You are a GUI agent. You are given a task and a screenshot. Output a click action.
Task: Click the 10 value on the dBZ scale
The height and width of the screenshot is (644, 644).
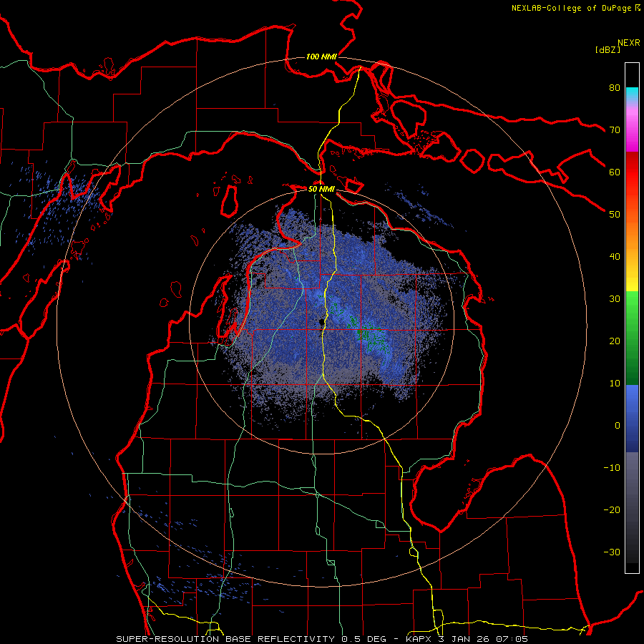point(615,384)
